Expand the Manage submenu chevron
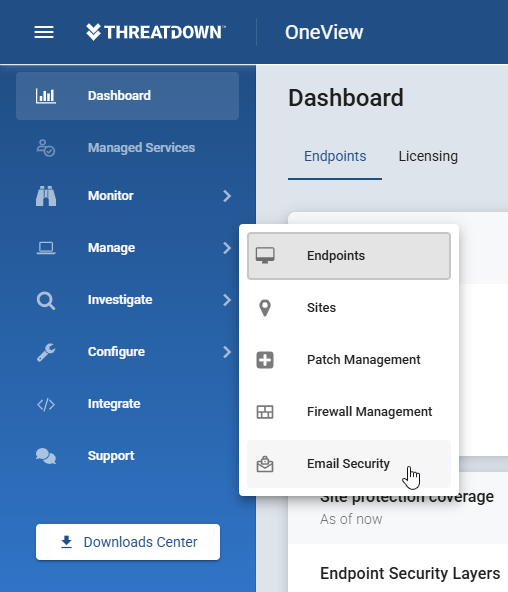 click(x=226, y=248)
